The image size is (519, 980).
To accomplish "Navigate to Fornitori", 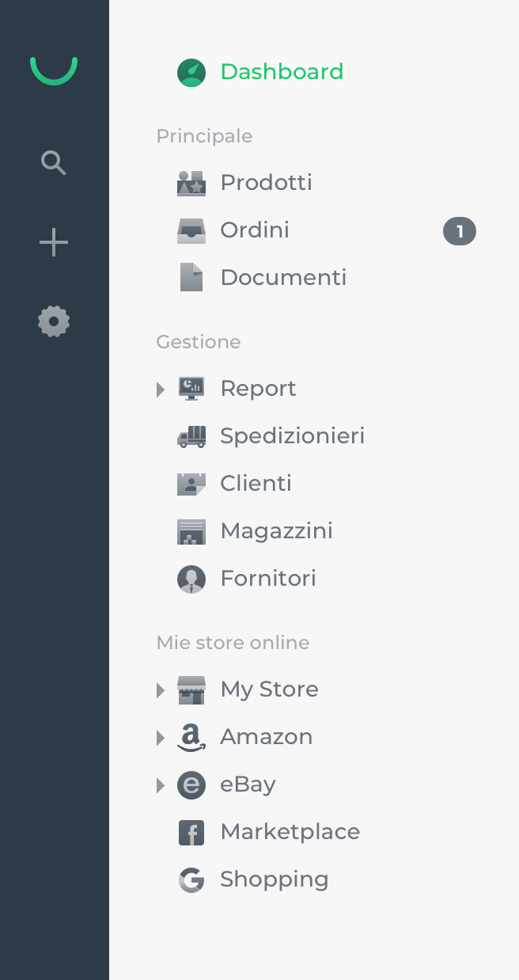I will (x=268, y=579).
